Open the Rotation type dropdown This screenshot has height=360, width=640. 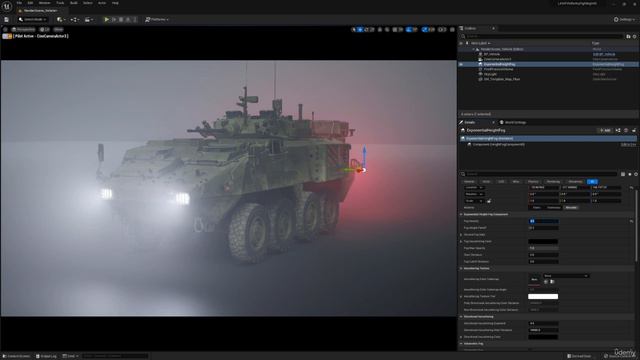[474, 194]
